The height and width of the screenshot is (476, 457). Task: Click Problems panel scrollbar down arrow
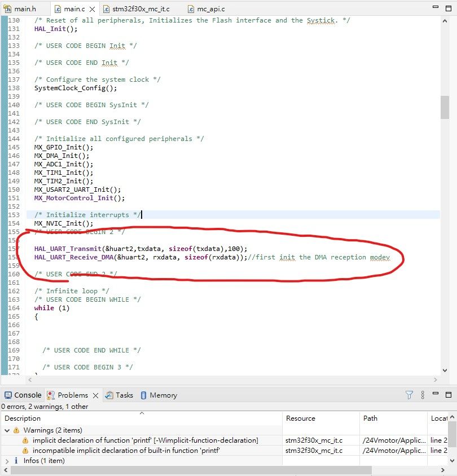click(x=452, y=461)
